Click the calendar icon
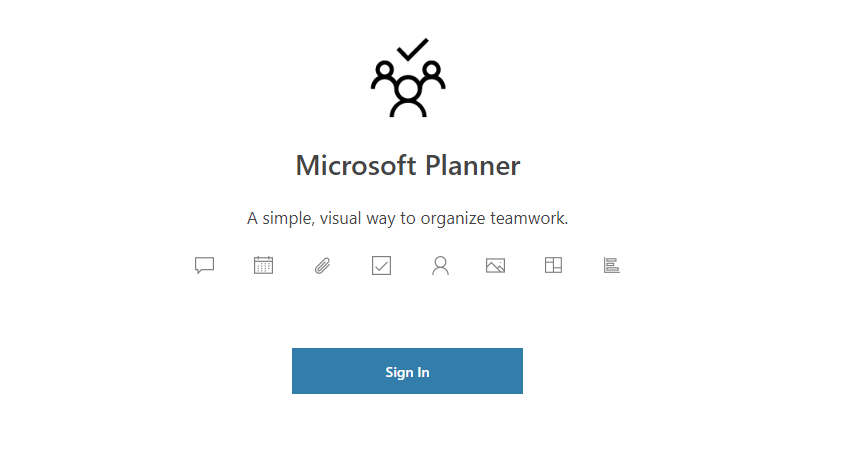 click(x=263, y=265)
